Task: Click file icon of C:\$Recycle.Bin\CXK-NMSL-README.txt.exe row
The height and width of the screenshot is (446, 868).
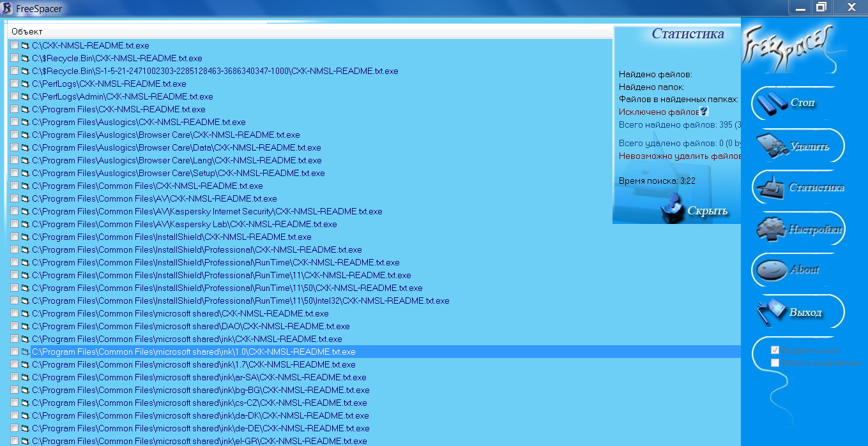Action: [x=25, y=58]
